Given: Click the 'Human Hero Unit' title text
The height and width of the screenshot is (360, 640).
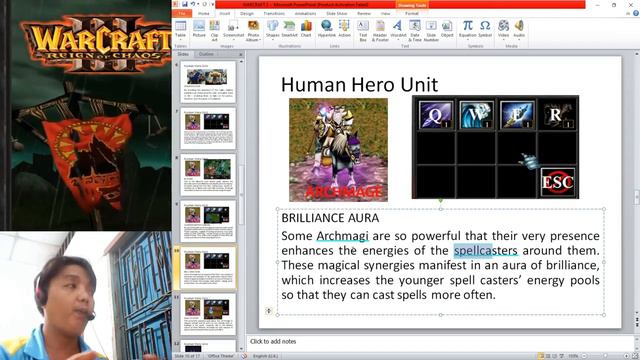Looking at the screenshot, I should tap(359, 84).
